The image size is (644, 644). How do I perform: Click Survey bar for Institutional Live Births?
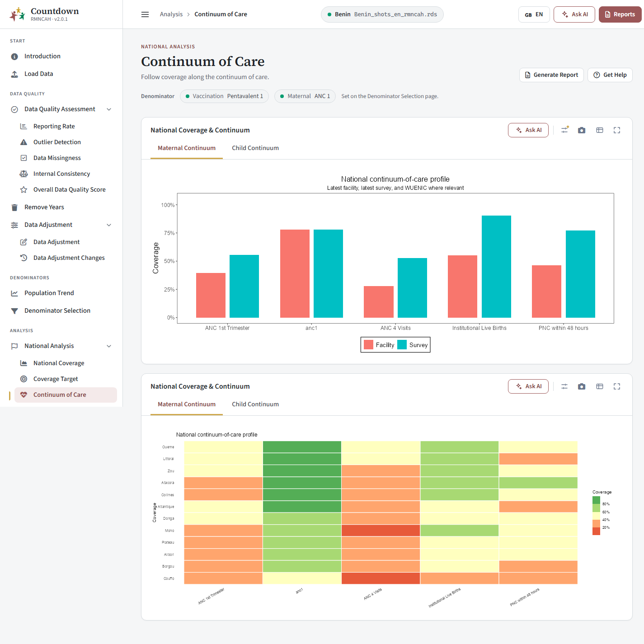(x=496, y=267)
